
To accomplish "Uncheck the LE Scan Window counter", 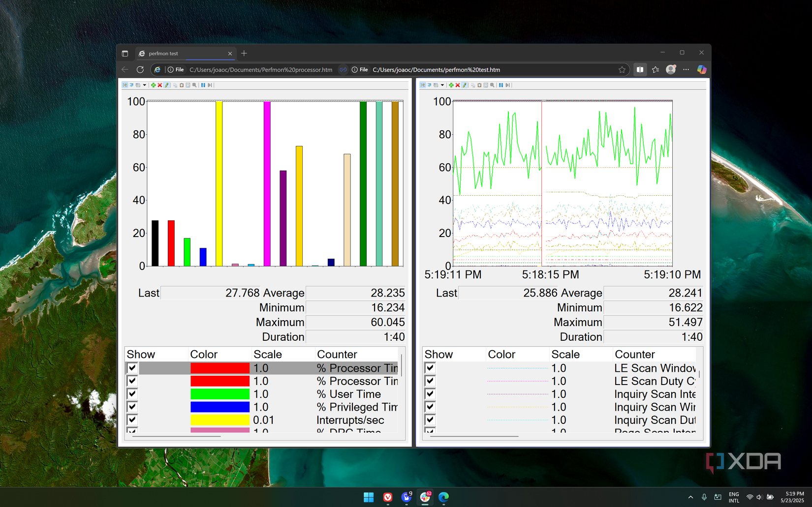I will tap(430, 368).
